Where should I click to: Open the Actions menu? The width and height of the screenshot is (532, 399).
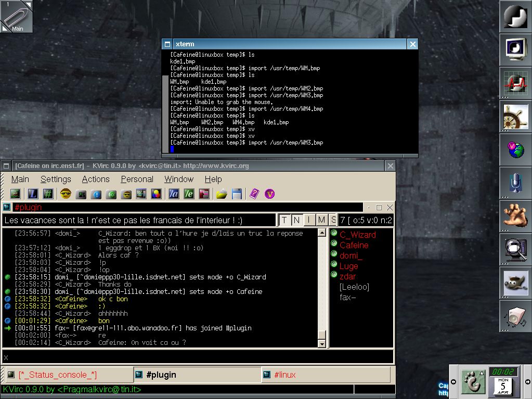coord(96,179)
